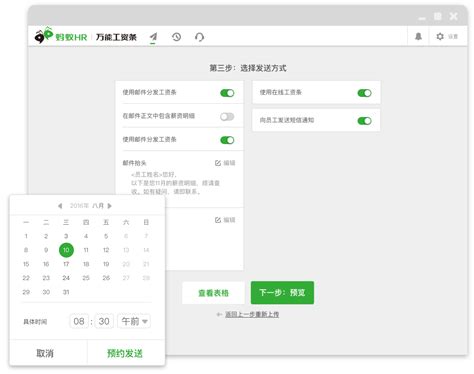
Task: Click the email greeting text block
Action: (175, 183)
